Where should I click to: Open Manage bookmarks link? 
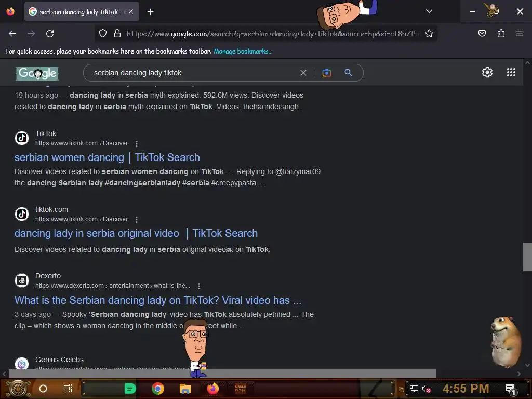coord(243,51)
